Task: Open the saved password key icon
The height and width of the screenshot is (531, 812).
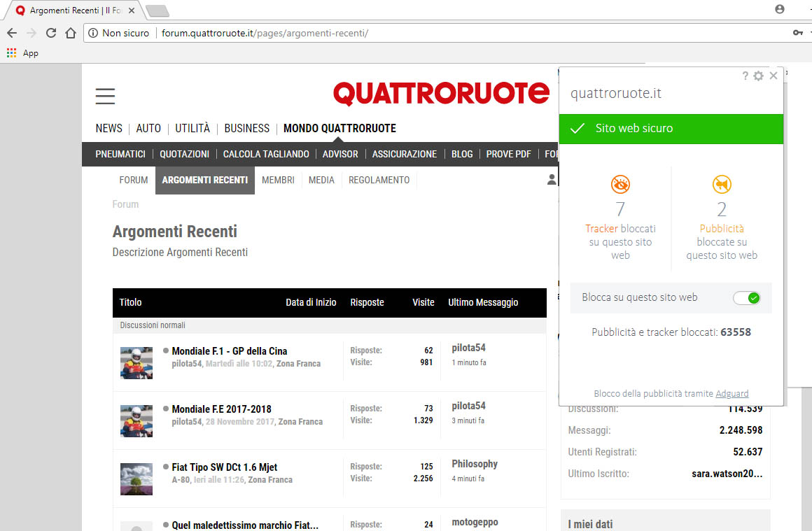Action: (x=797, y=33)
